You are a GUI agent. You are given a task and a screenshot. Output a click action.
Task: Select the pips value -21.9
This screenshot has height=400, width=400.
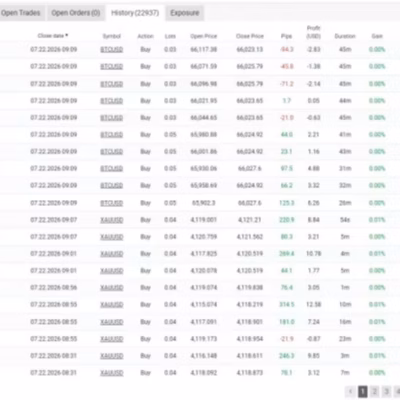[x=287, y=339]
